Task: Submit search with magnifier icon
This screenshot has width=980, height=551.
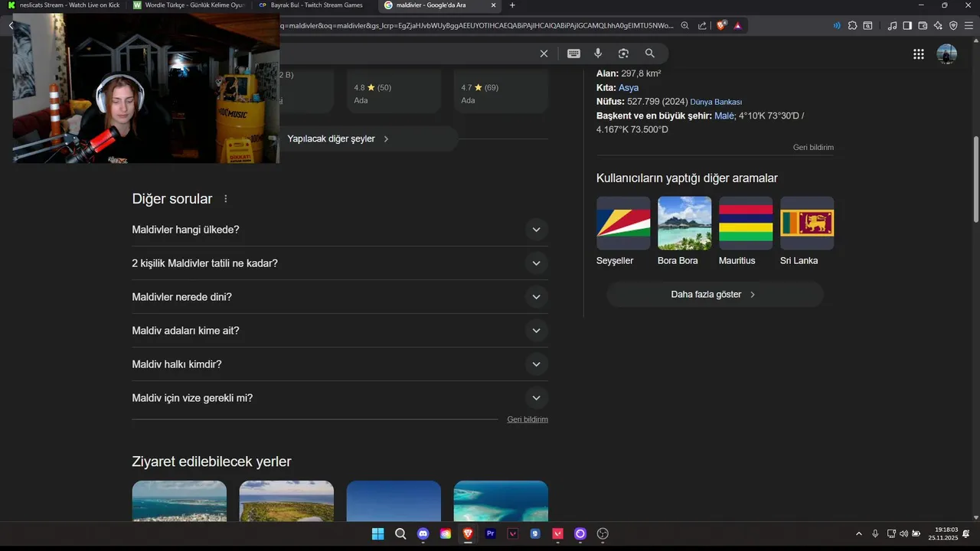Action: coord(649,54)
